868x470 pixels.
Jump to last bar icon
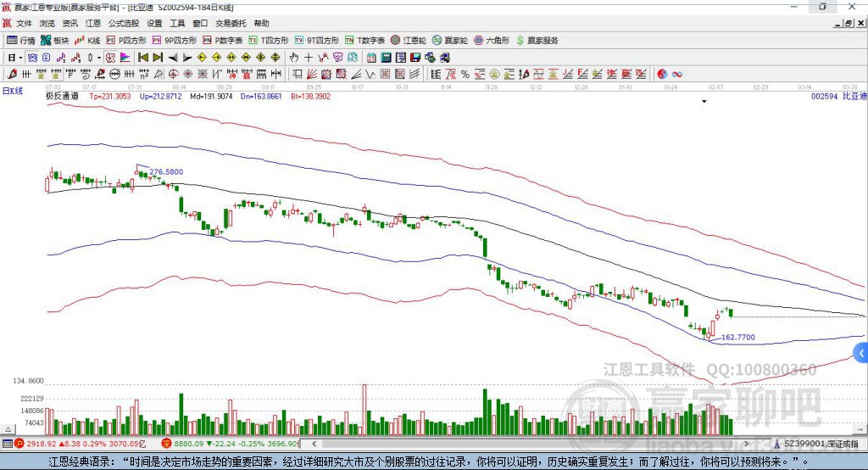point(158,58)
